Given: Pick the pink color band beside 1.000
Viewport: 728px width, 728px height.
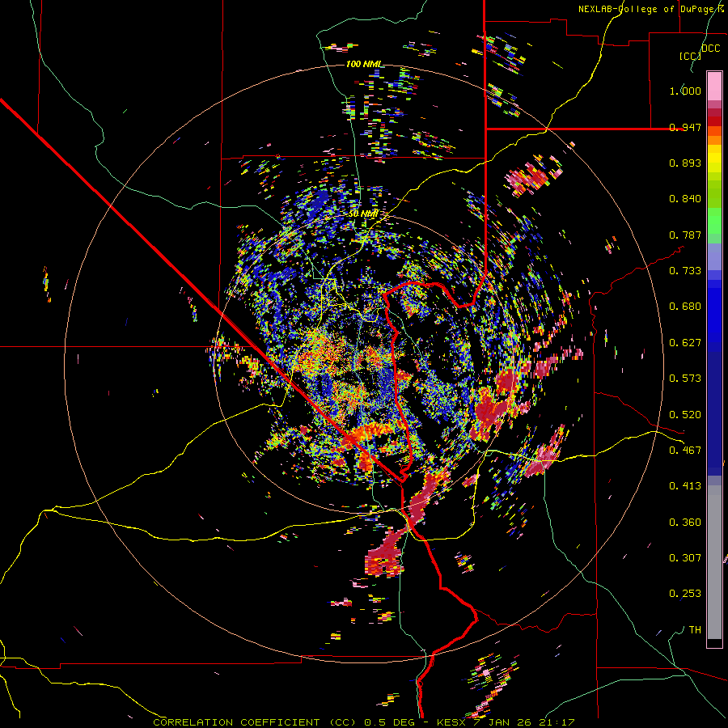Looking at the screenshot, I should 714,87.
